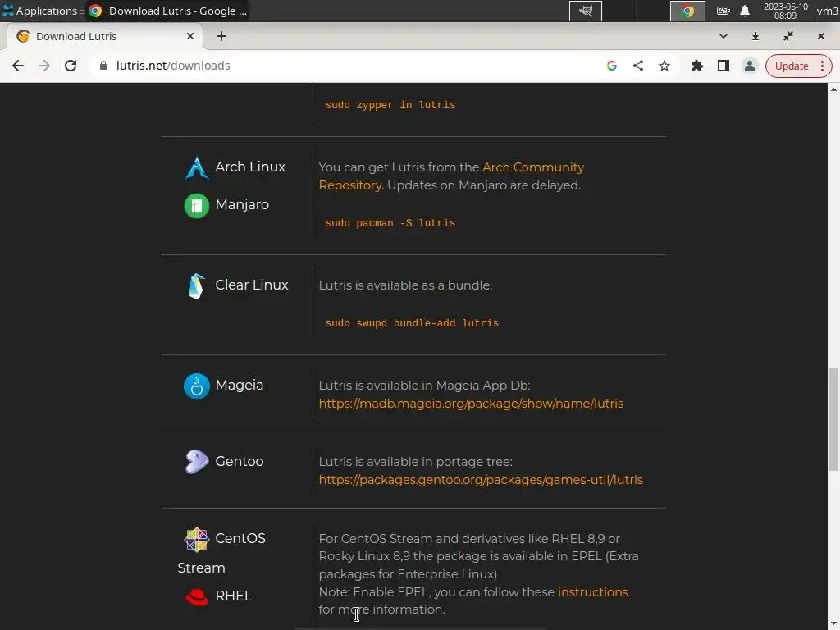
Task: Close the Download Lutris tab
Action: (190, 36)
